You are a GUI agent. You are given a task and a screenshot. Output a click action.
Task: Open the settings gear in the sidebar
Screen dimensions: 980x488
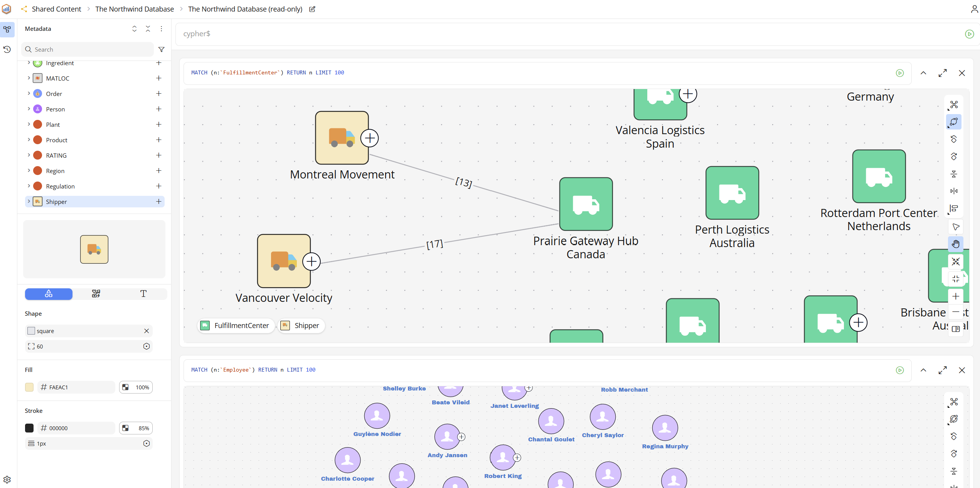[7, 480]
